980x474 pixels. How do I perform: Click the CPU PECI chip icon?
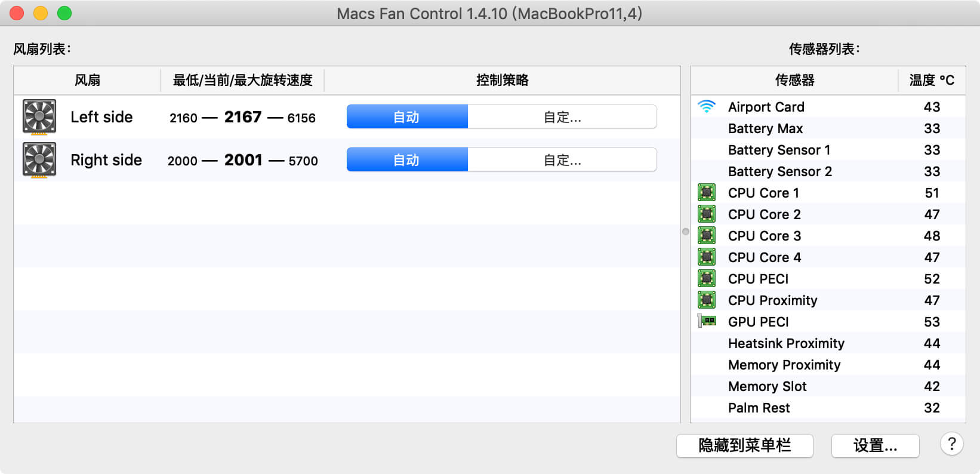click(x=707, y=279)
